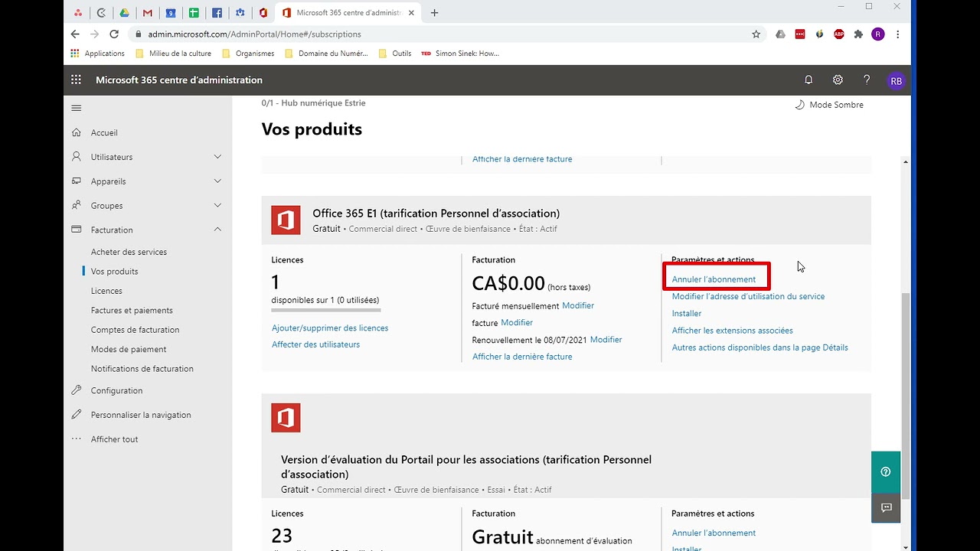Open a new browser tab

(x=435, y=12)
